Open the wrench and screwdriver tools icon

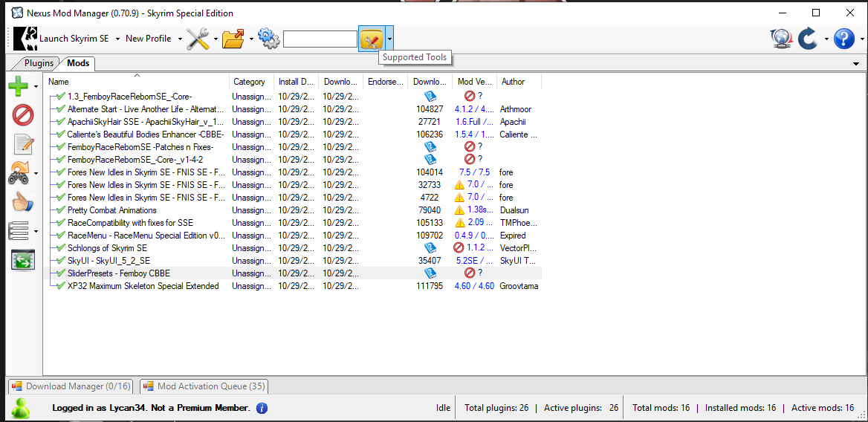pyautogui.click(x=198, y=39)
